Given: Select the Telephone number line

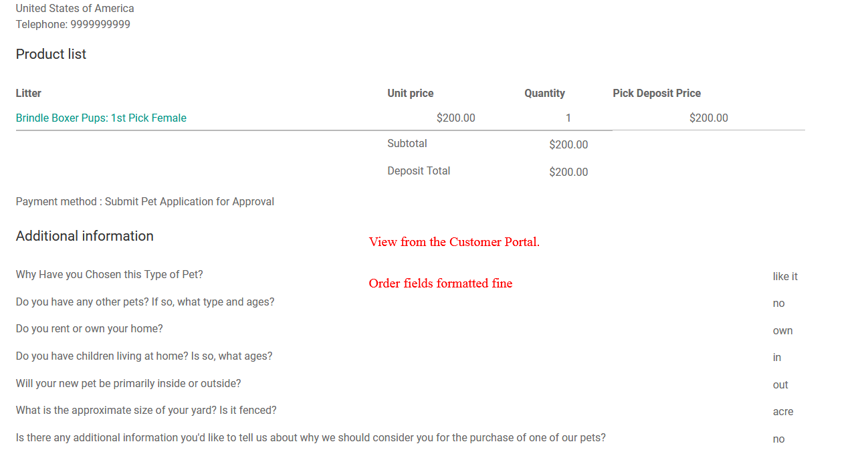Looking at the screenshot, I should point(73,24).
